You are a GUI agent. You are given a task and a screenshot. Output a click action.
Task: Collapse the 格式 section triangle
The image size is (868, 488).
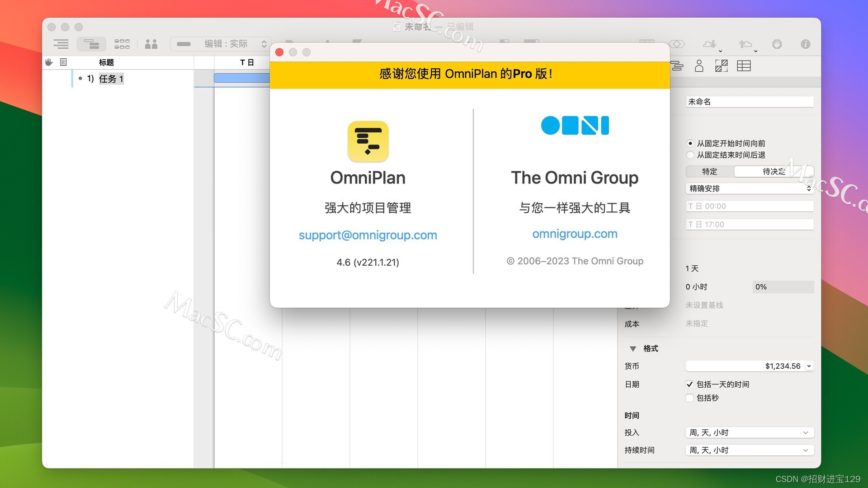pos(633,348)
